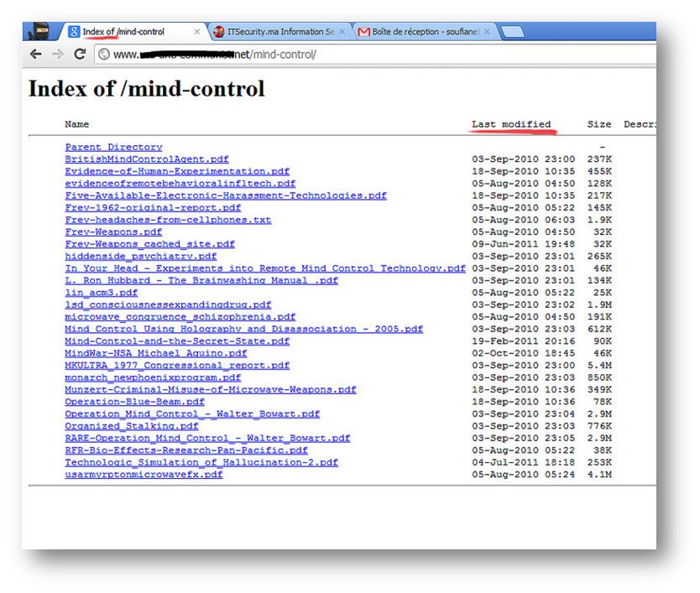Open a new tab with the new-tab button

pyautogui.click(x=512, y=32)
